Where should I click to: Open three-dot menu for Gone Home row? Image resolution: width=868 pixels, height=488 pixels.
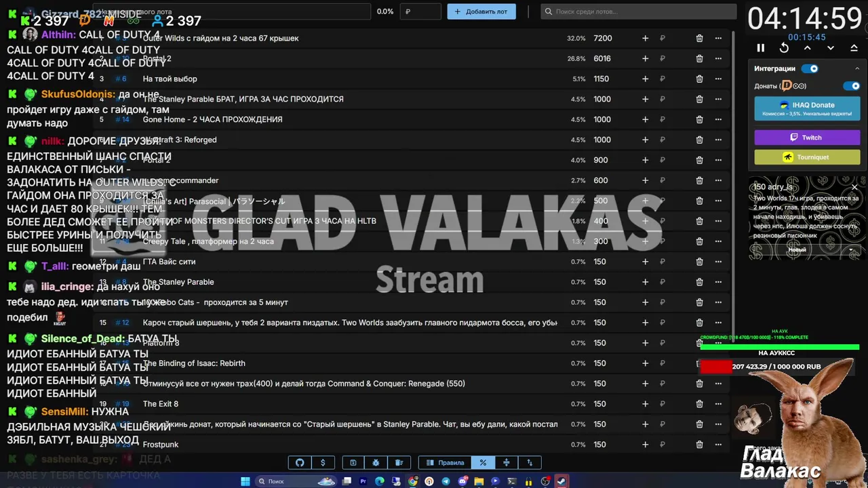pos(718,119)
